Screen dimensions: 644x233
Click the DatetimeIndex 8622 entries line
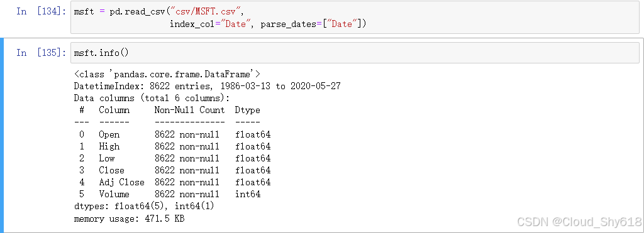click(207, 87)
